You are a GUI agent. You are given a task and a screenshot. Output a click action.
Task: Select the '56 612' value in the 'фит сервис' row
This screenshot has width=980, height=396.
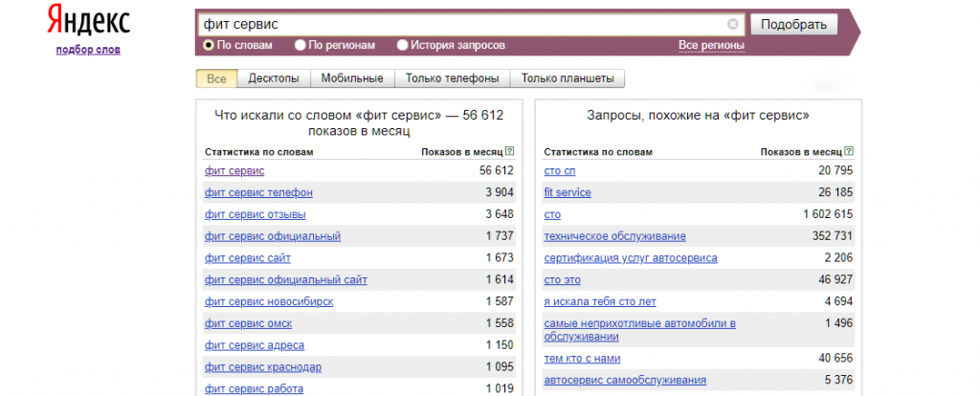click(x=497, y=170)
